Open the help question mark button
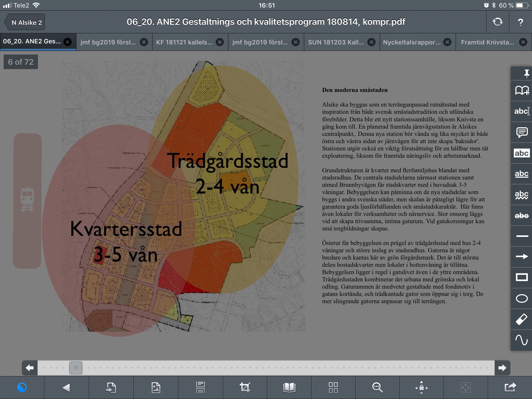This screenshot has height=399, width=532. pyautogui.click(x=520, y=22)
